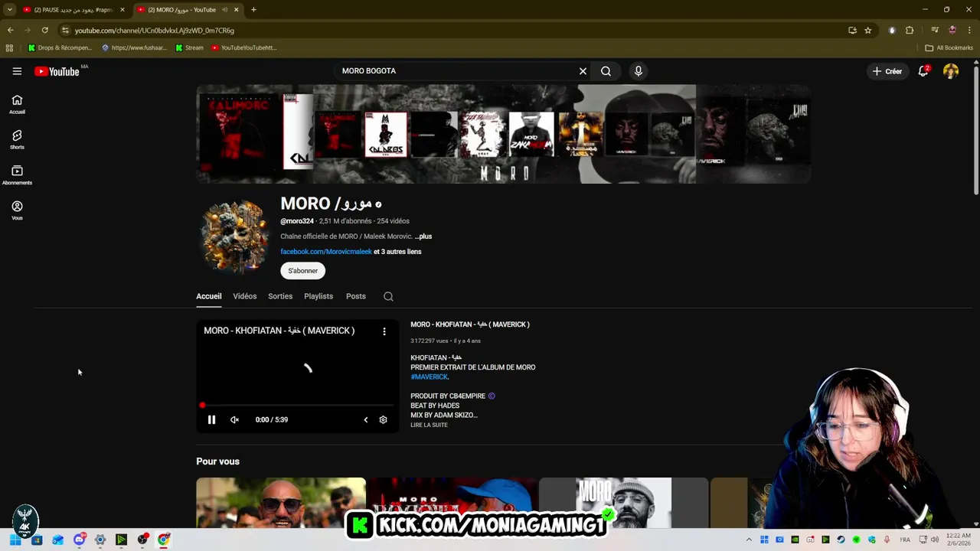Viewport: 980px width, 551px height.
Task: Open first Pour vous thumbnail, bald man
Action: click(x=281, y=503)
